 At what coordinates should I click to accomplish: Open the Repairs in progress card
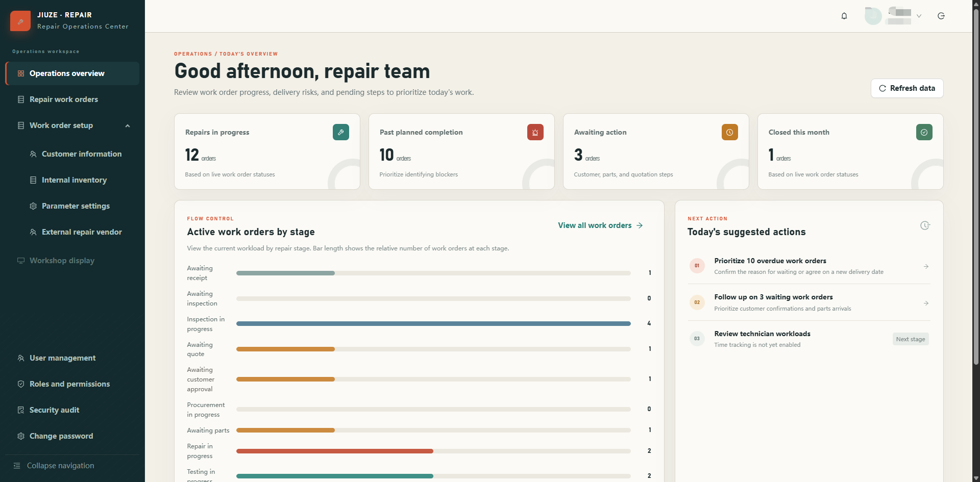(267, 151)
